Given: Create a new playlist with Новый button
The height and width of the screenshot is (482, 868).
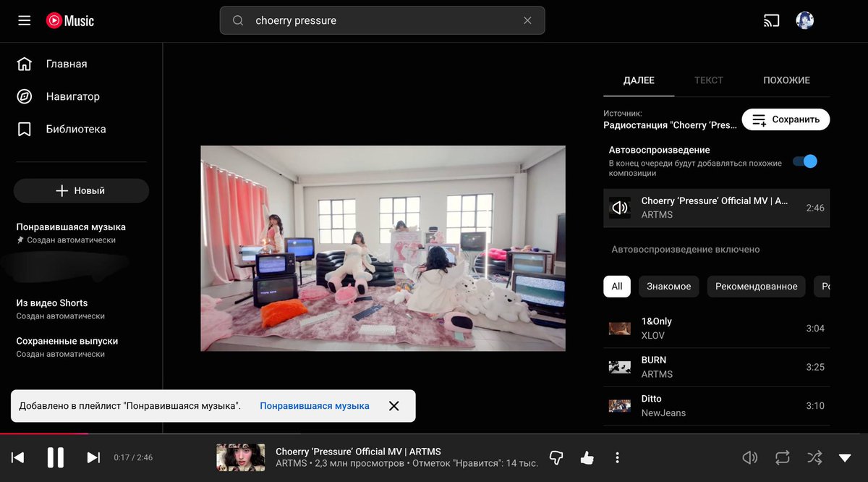Looking at the screenshot, I should (x=81, y=190).
